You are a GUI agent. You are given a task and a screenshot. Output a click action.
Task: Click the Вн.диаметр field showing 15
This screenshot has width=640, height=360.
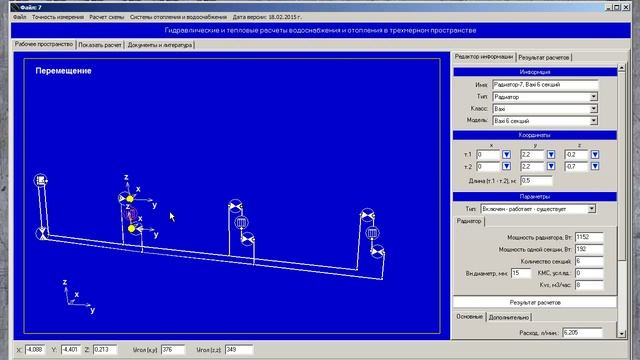coord(521,273)
